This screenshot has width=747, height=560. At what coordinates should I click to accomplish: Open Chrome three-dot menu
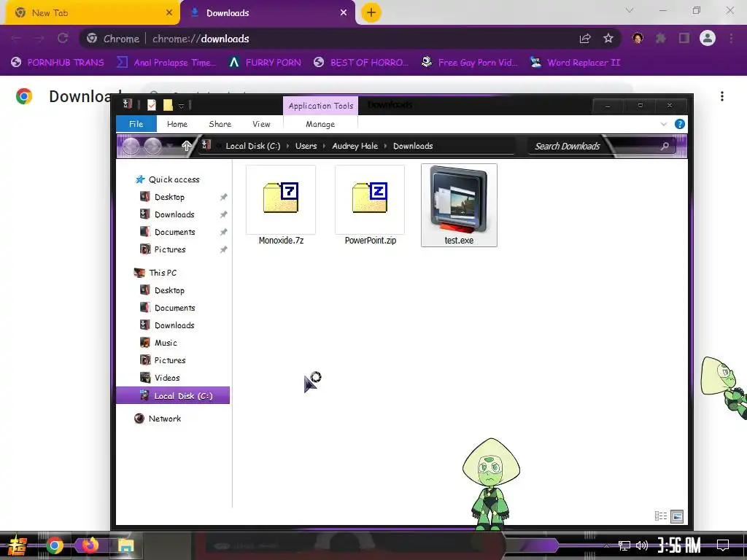click(731, 38)
